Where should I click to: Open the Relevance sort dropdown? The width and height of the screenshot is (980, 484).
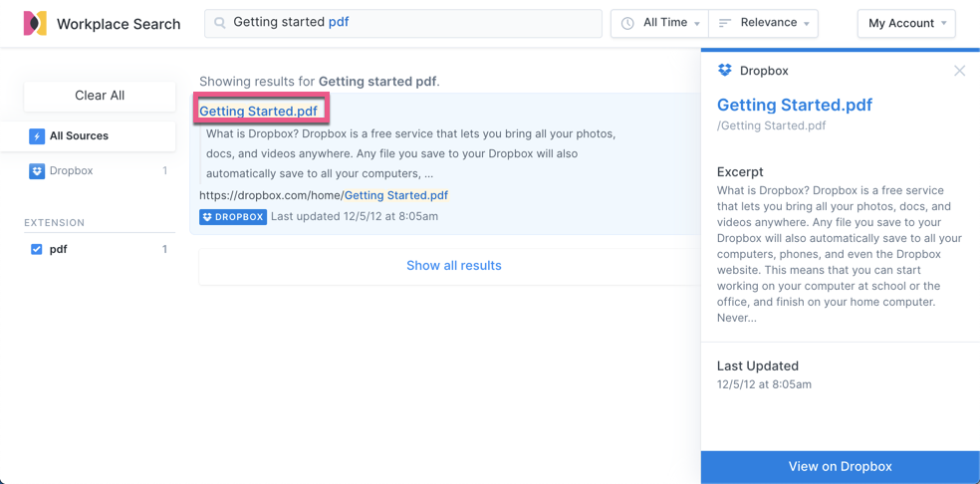tap(764, 23)
